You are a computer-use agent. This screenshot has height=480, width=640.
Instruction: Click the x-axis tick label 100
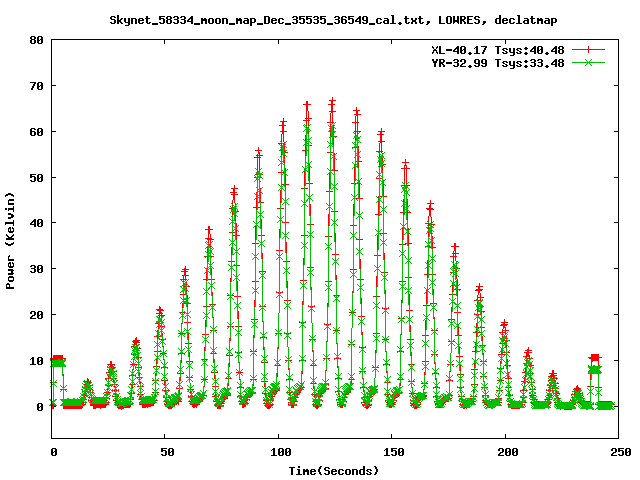281,452
